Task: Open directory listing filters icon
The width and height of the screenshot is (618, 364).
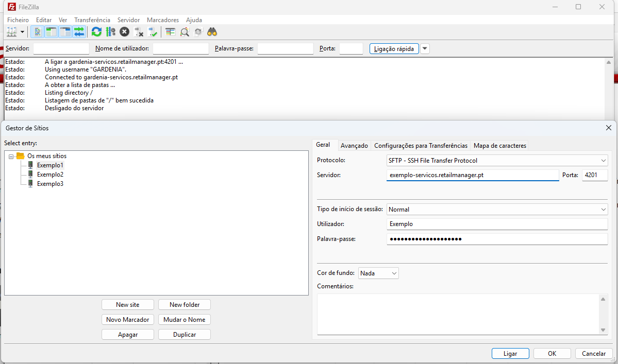Action: pyautogui.click(x=170, y=32)
